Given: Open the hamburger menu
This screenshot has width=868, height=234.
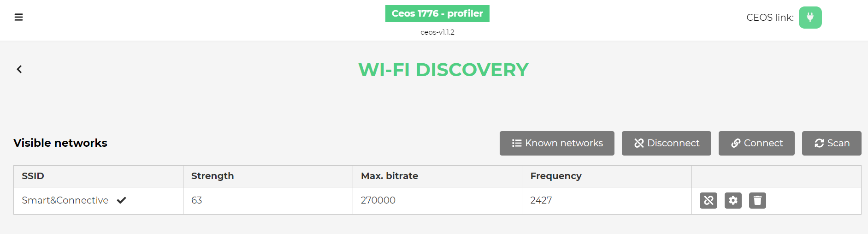Looking at the screenshot, I should point(18,17).
